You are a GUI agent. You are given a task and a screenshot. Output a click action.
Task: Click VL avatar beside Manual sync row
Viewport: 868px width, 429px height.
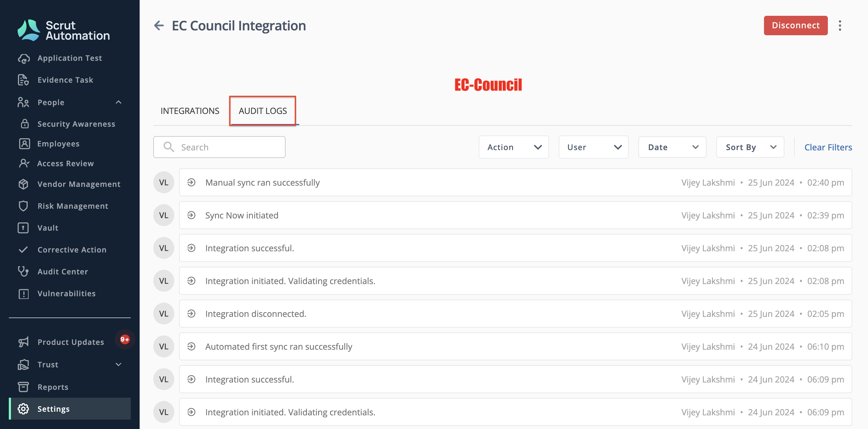163,182
